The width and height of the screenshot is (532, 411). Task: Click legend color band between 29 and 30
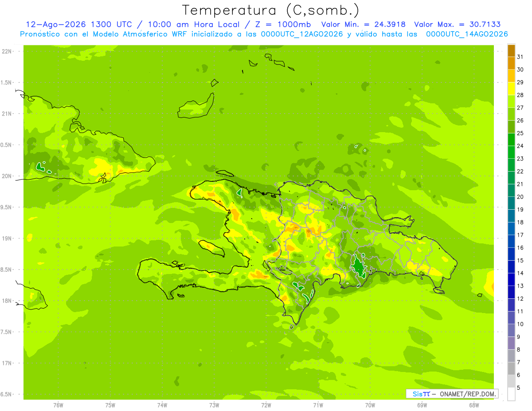[x=511, y=76]
